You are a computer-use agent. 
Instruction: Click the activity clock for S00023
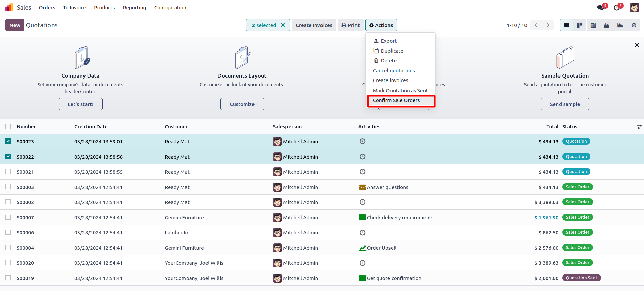pos(362,141)
